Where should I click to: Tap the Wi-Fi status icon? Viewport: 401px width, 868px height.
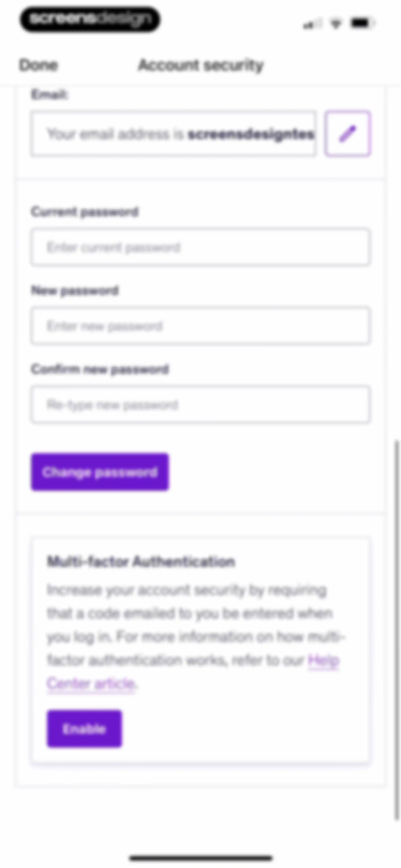(x=336, y=24)
